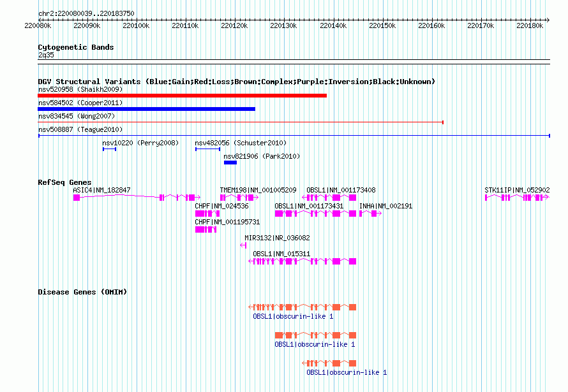Open the middle OMIM OBSL1|obscurin-like 1 link
This screenshot has width=568, height=392.
(315, 344)
